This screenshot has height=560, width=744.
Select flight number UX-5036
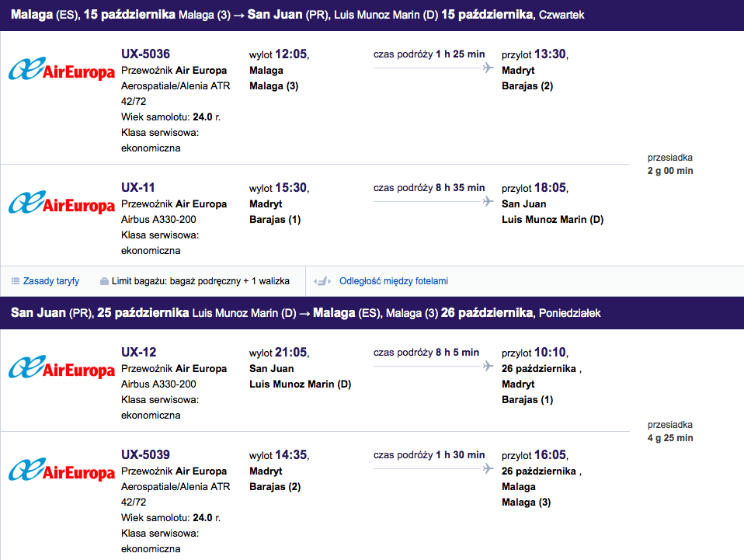[x=145, y=54]
